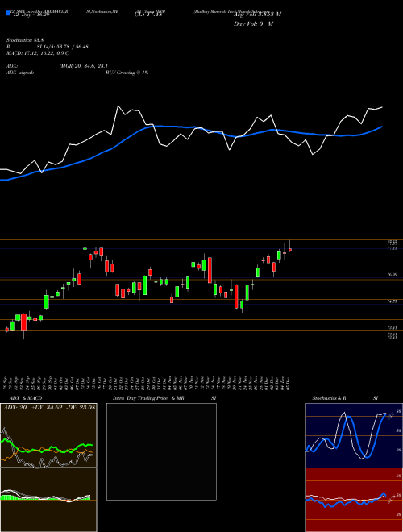Click the '12 Day = 16.29' label

31,15
